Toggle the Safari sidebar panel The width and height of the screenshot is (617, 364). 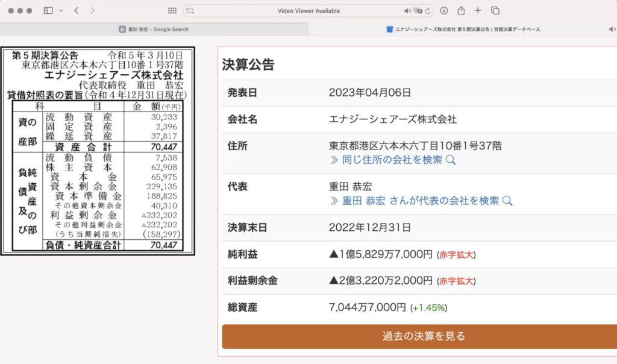(48, 11)
